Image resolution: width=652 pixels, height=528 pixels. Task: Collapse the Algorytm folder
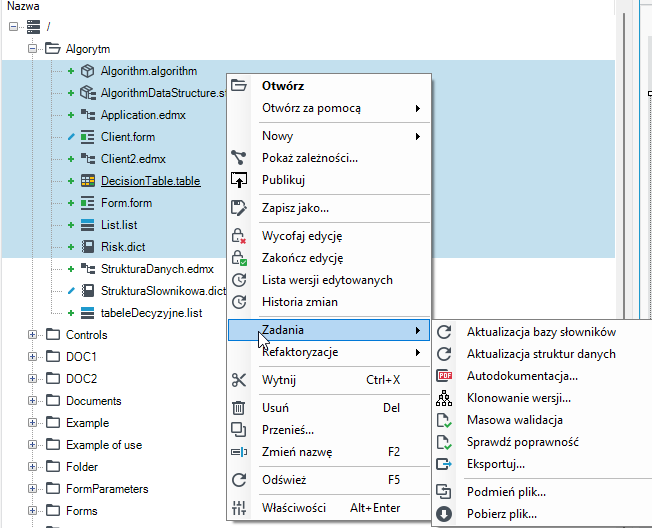coord(32,49)
